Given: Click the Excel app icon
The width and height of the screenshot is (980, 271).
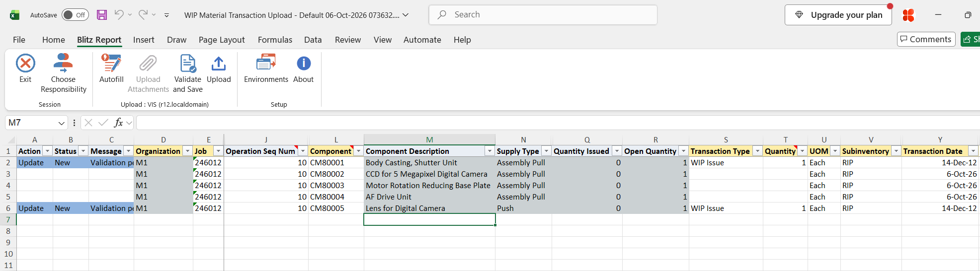Looking at the screenshot, I should (15, 15).
